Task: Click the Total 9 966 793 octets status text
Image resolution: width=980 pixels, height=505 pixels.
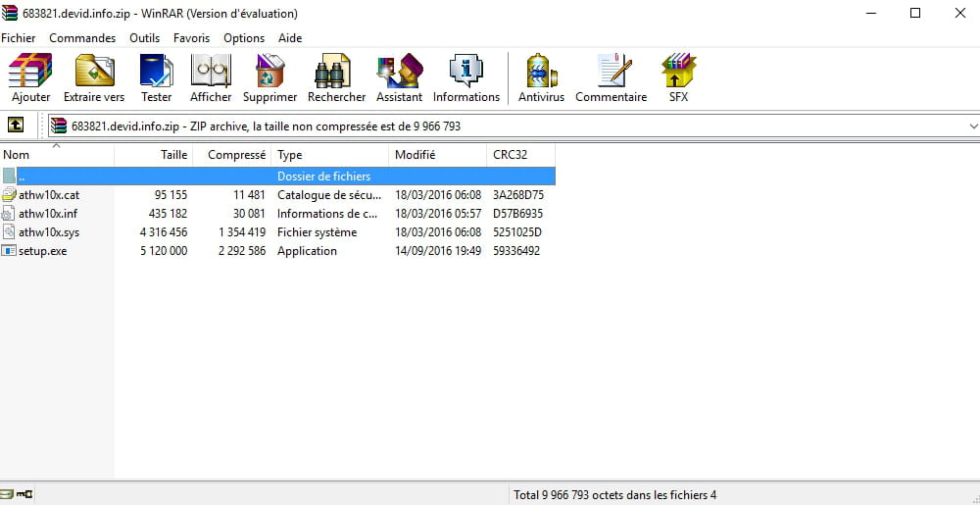Action: pos(615,495)
